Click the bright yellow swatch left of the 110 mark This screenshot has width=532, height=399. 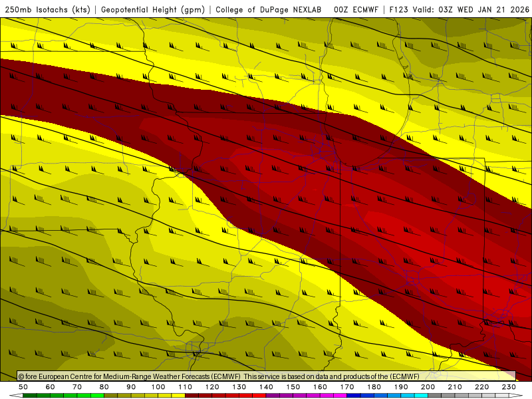[x=178, y=396]
